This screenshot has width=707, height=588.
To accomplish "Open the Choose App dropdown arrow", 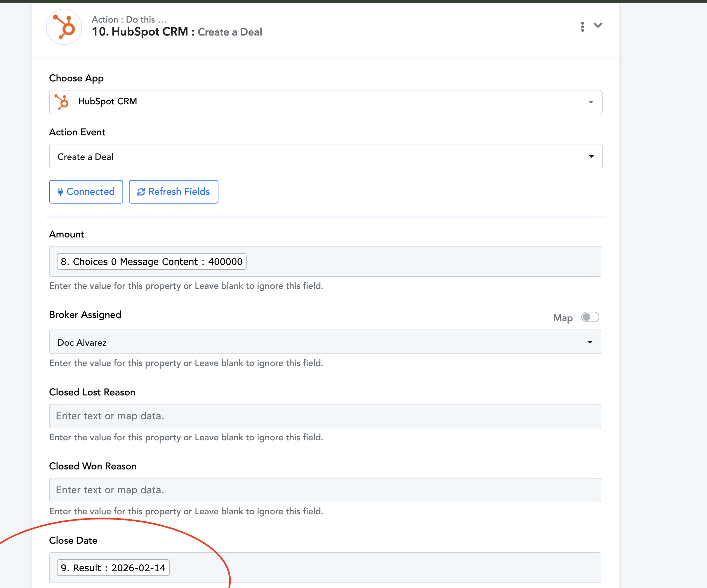I will pos(591,102).
